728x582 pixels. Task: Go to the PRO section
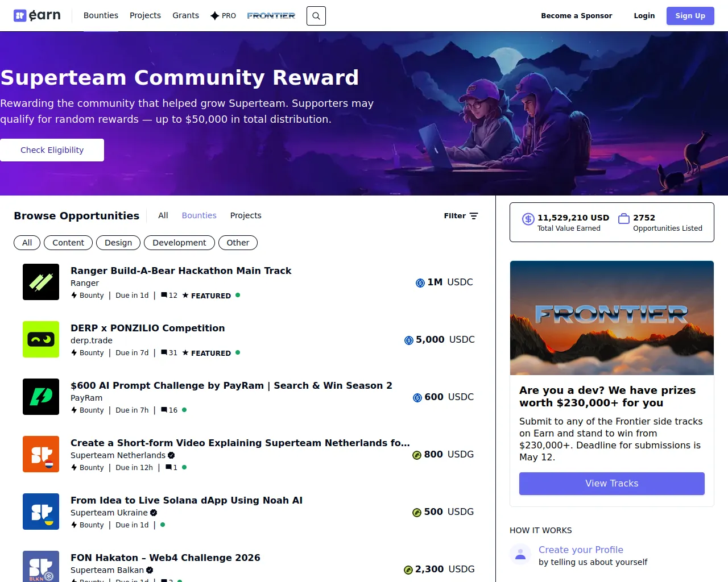(x=223, y=16)
